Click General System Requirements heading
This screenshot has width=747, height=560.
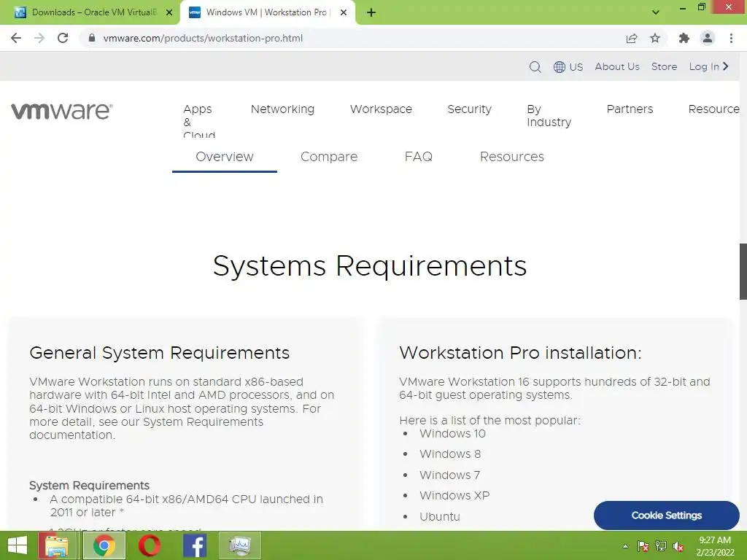pyautogui.click(x=159, y=353)
